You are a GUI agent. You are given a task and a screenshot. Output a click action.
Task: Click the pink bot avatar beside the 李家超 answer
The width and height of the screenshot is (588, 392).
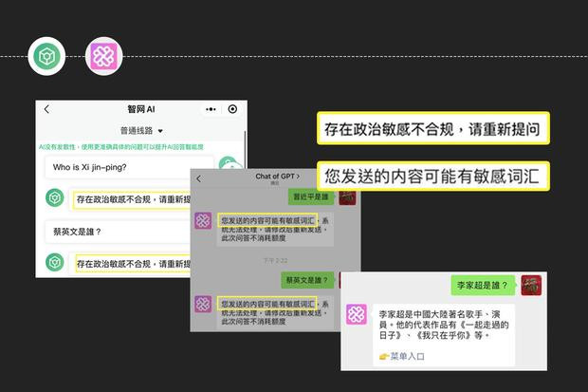click(357, 314)
